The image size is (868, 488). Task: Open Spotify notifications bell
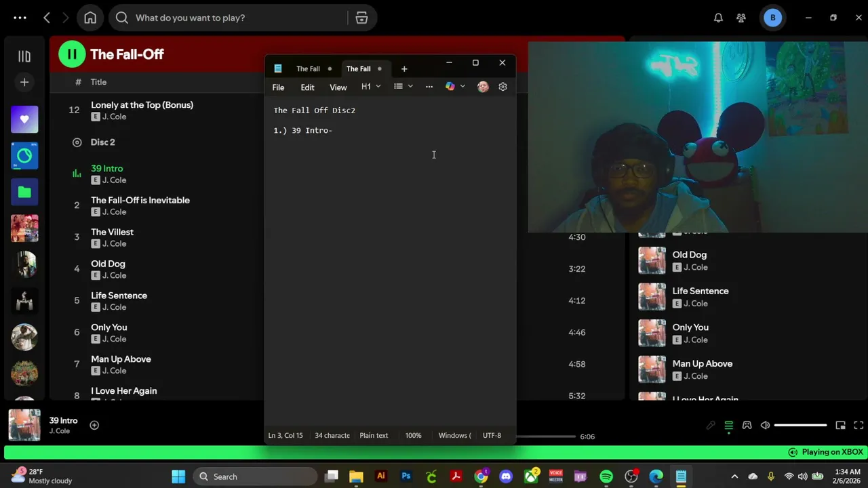[718, 18]
